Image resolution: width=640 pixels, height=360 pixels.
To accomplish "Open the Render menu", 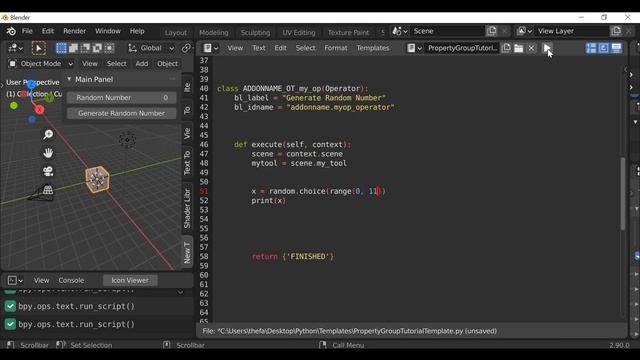I will [x=75, y=31].
